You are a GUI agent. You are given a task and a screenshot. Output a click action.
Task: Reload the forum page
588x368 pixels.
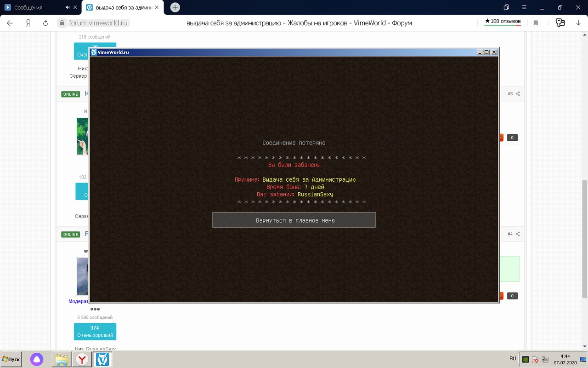45,23
